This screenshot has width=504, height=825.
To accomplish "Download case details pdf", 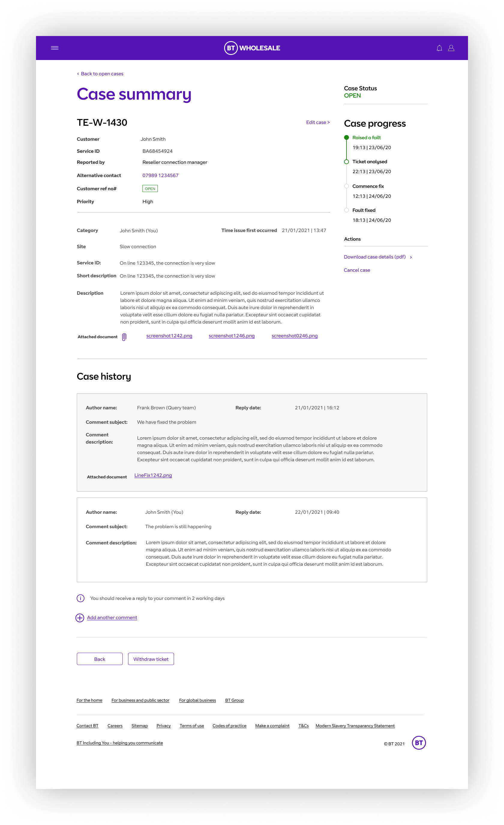I will 374,257.
